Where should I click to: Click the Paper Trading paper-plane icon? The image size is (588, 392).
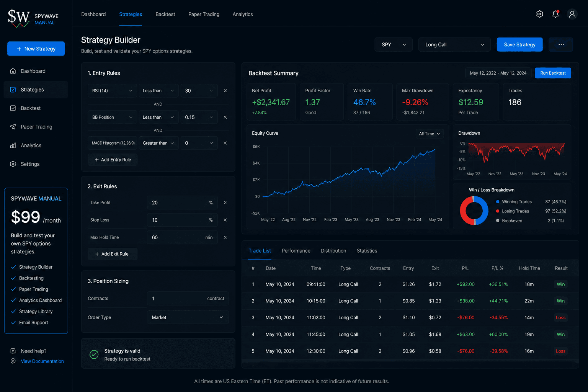[x=13, y=127]
